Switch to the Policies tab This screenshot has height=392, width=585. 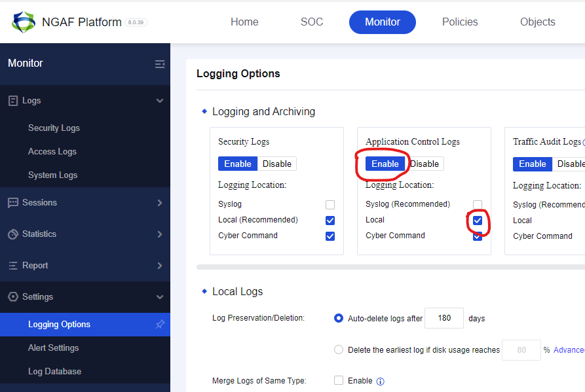pos(459,22)
